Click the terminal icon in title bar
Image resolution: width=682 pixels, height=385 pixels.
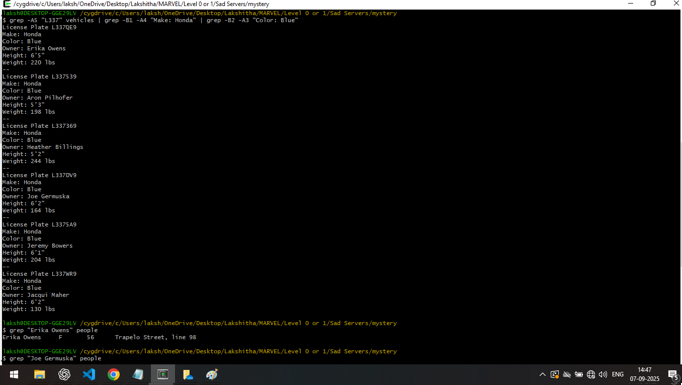click(7, 4)
